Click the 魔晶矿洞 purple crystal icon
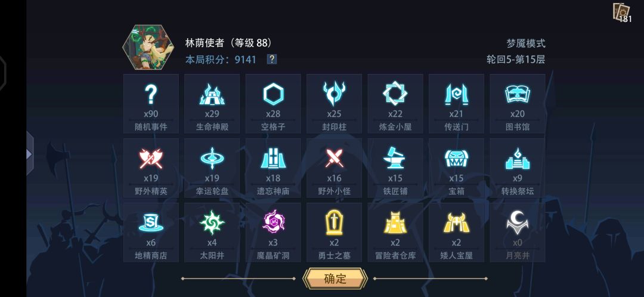The height and width of the screenshot is (297, 644). [x=274, y=222]
